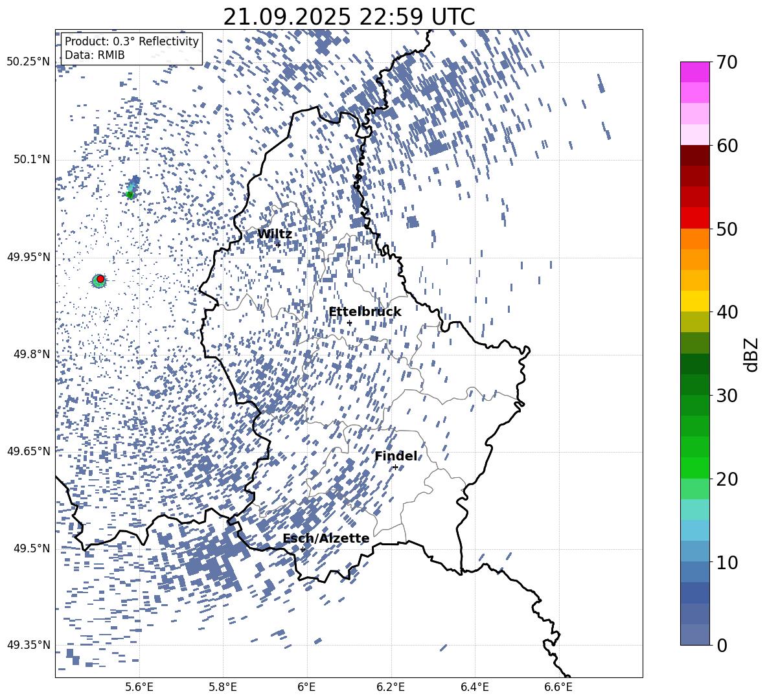767x700 pixels.
Task: Click the Ettelbruck cross marker
Action: tap(349, 323)
